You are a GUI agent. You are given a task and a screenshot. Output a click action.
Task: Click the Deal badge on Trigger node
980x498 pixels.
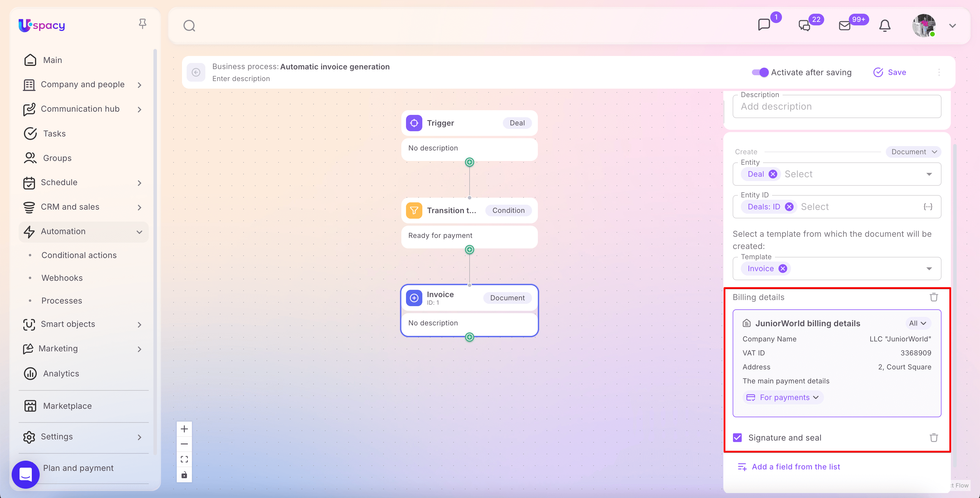517,123
